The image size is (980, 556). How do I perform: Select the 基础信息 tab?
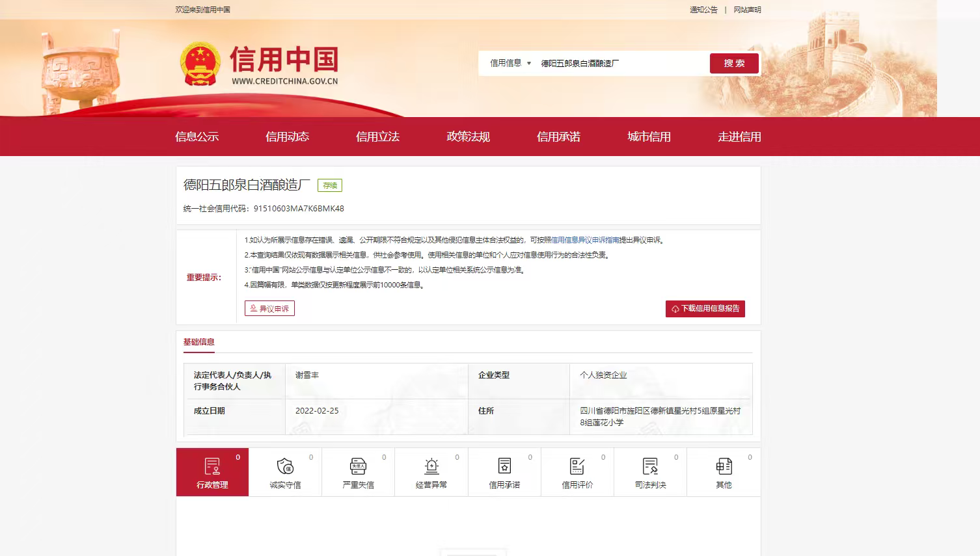point(198,342)
